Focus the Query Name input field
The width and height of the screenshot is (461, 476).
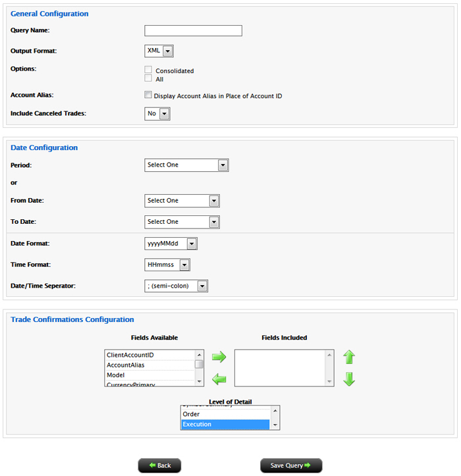193,31
